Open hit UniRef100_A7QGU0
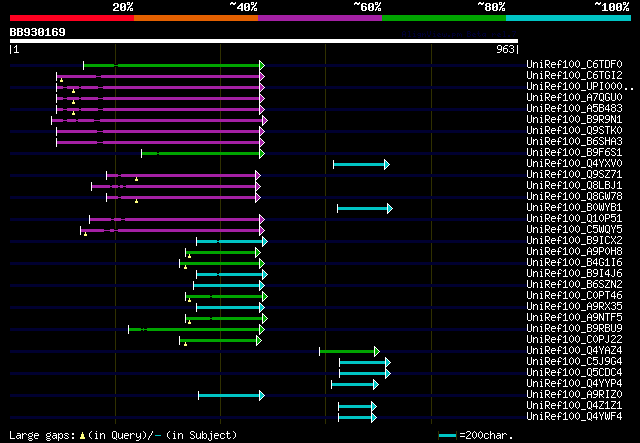Viewport: 640px width, 443px height. [574, 98]
